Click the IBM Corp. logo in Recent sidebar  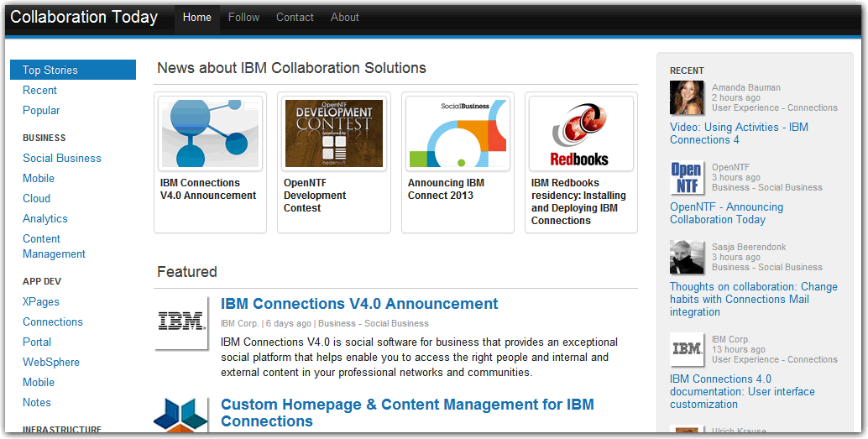click(x=687, y=349)
